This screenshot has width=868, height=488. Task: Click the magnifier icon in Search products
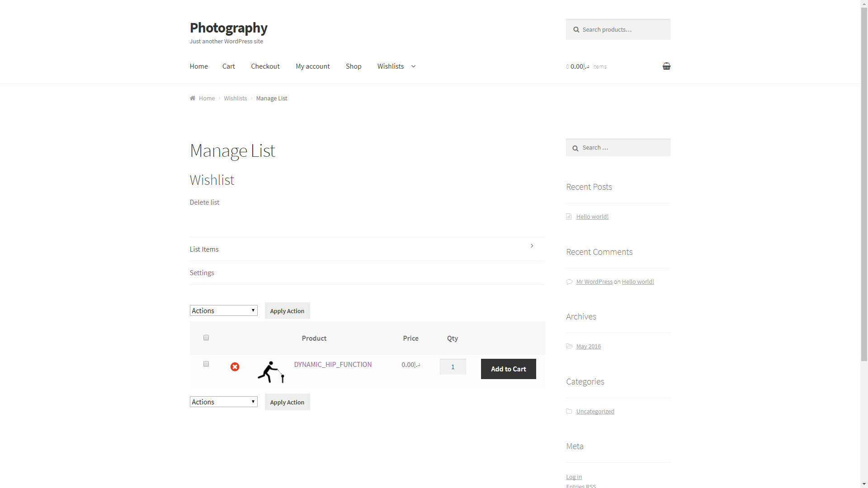(x=576, y=30)
